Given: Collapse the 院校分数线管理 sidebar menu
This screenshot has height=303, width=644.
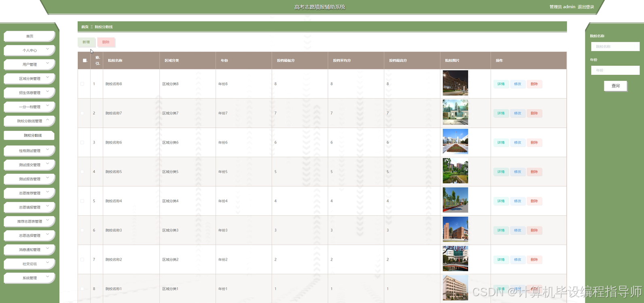Looking at the screenshot, I should (30, 121).
